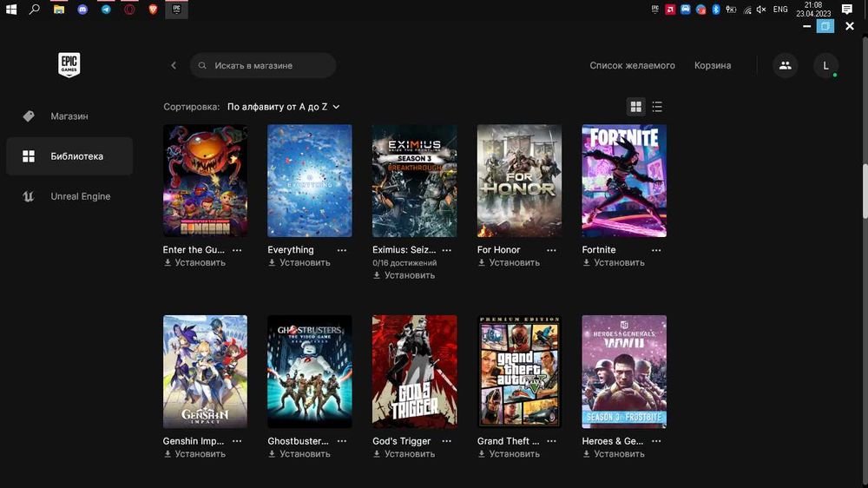The width and height of the screenshot is (868, 488).
Task: Open the Корзина cart
Action: [x=713, y=65]
